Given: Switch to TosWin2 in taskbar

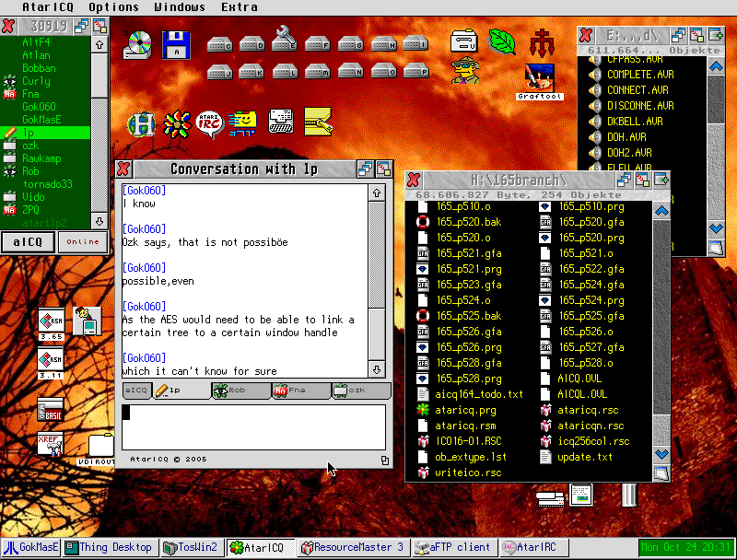Looking at the screenshot, I should (x=191, y=547).
